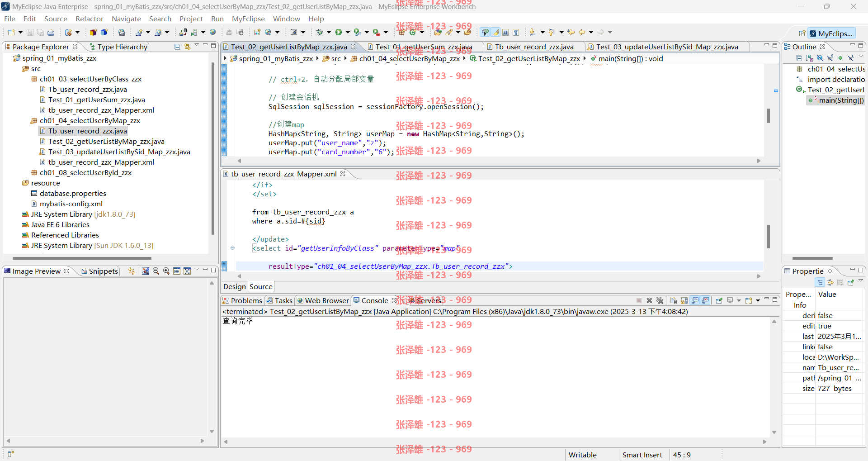Screen dimensions: 868x461
Task: Click the Back navigation yellow arrow
Action: pyautogui.click(x=582, y=32)
